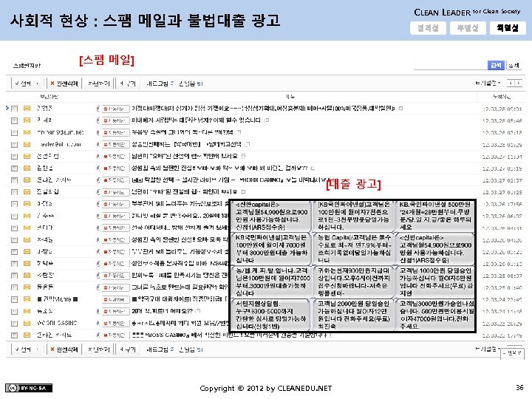Click 'KB.국민파이낸셜 500만원' loan ad card
Screen dimensions: 532x399
[435, 216]
